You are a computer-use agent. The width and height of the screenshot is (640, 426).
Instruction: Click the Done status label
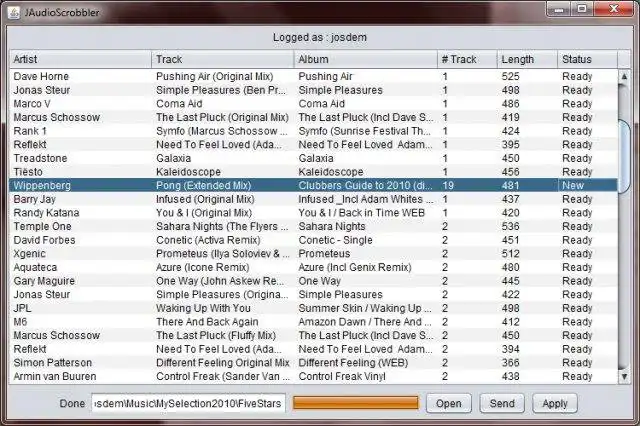point(72,403)
